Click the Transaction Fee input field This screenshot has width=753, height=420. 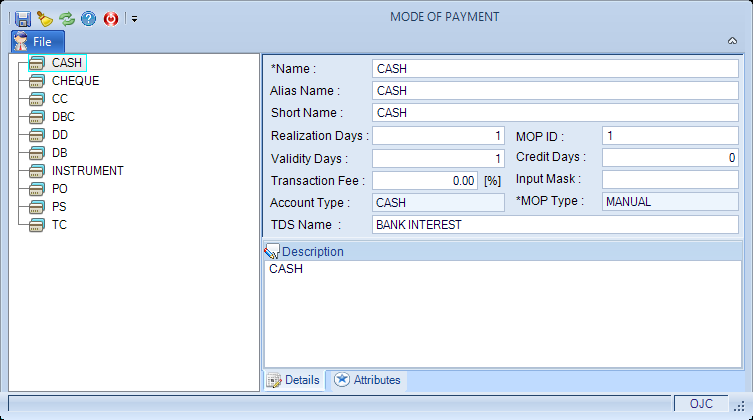(x=425, y=181)
